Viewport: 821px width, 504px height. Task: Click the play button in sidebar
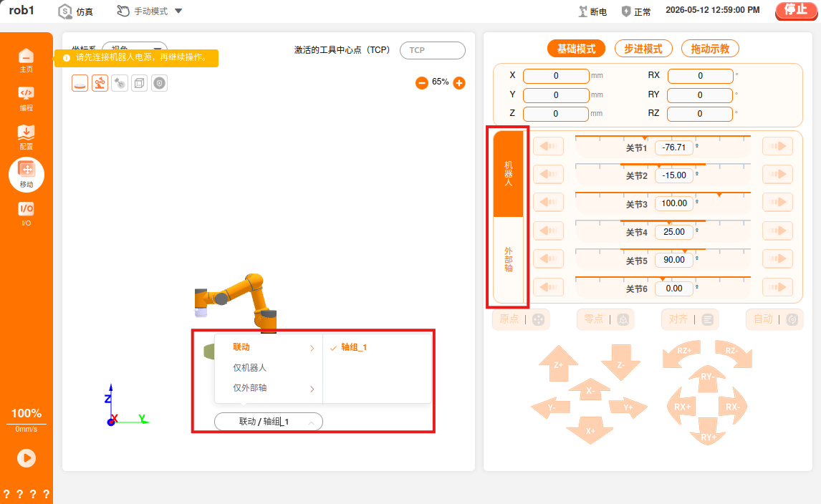click(x=27, y=458)
